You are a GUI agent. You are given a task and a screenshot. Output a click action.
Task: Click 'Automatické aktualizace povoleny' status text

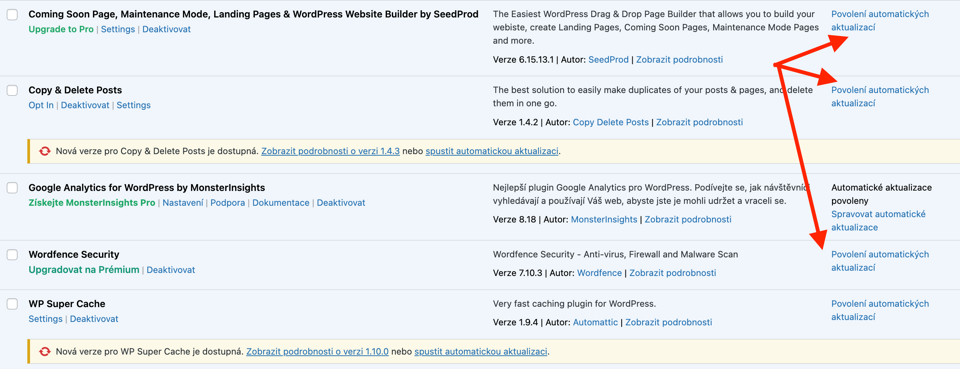pyautogui.click(x=882, y=194)
